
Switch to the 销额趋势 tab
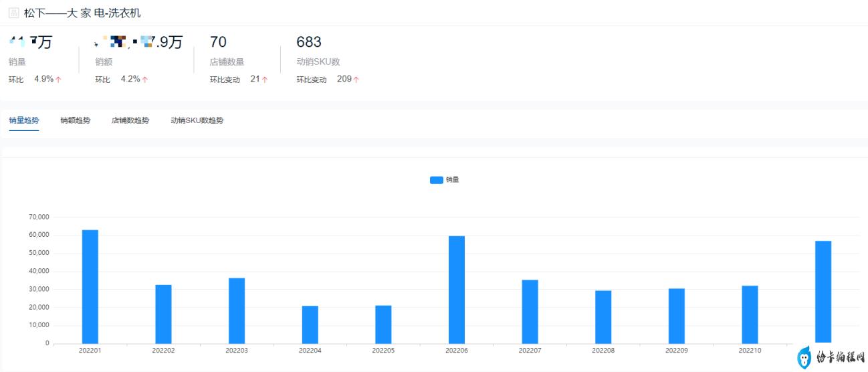[76, 120]
